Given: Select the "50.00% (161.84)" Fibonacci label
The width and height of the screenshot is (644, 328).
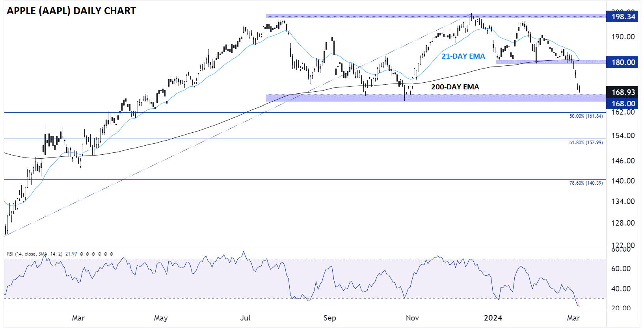Looking at the screenshot, I should 586,116.
